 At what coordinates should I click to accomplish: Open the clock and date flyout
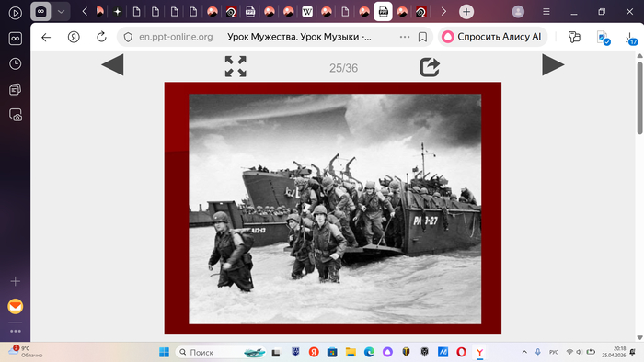tap(614, 352)
